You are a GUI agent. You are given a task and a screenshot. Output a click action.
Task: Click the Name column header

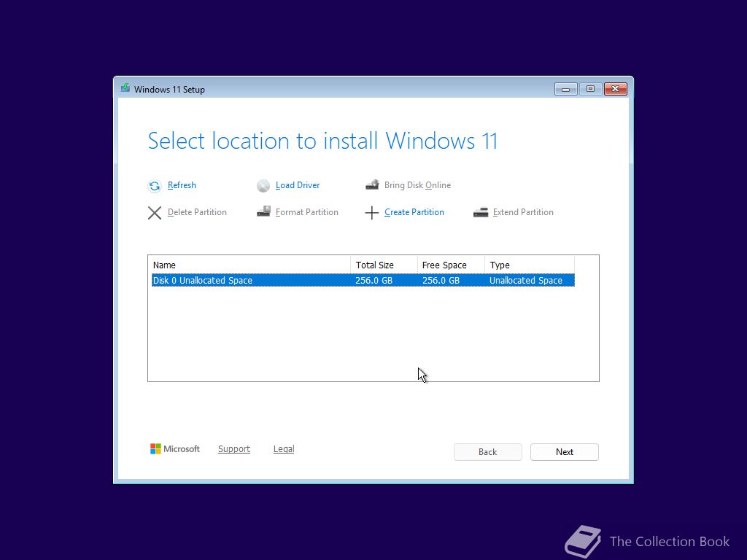pos(250,265)
